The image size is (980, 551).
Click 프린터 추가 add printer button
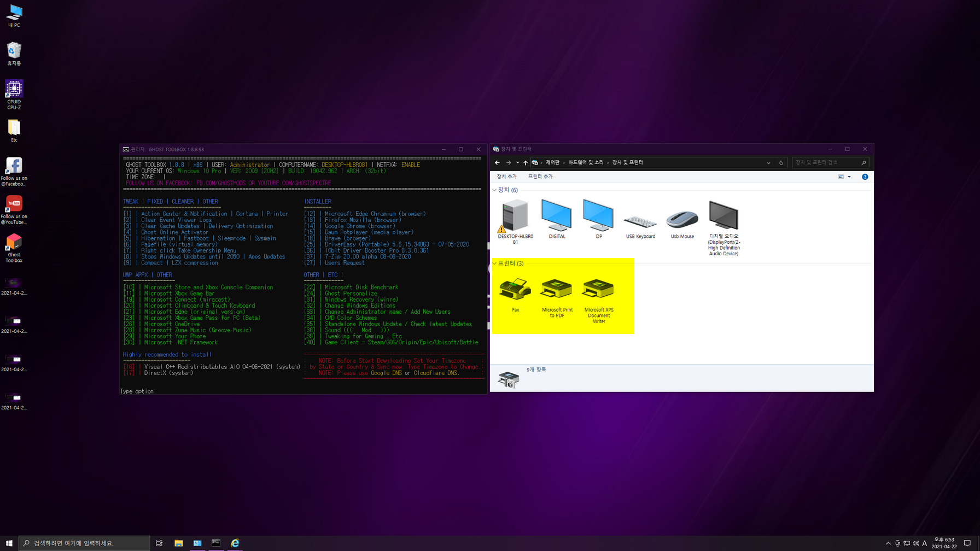(x=540, y=177)
